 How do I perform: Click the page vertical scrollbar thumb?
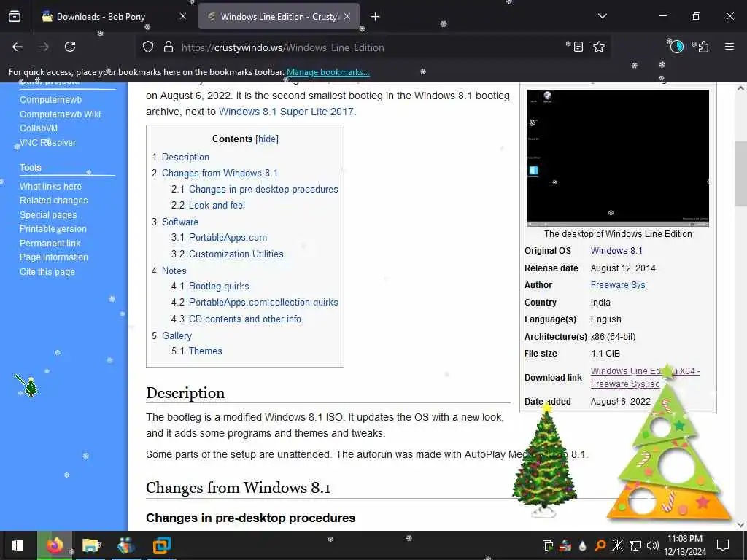pos(740,174)
